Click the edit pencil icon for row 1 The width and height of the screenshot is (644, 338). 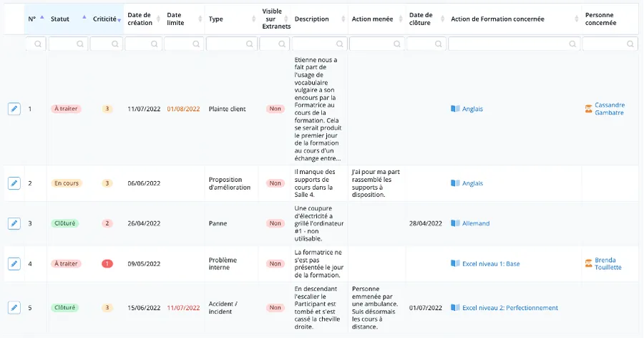click(x=14, y=109)
